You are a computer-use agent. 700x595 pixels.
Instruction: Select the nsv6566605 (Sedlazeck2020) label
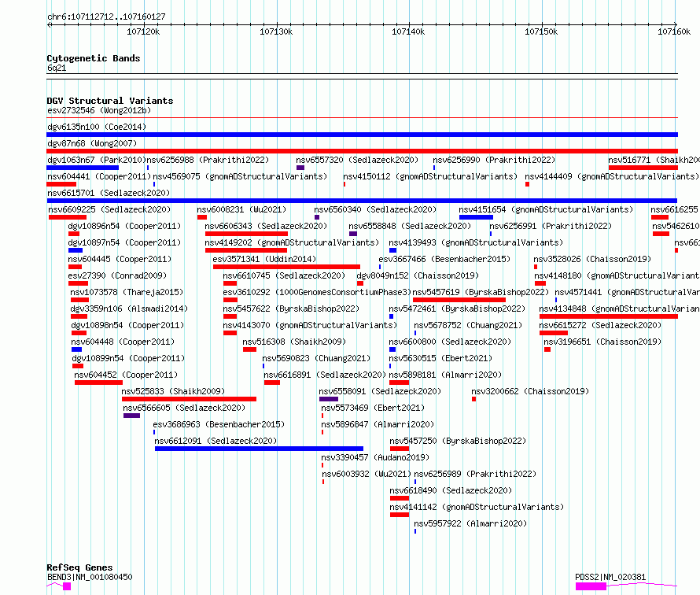click(184, 408)
